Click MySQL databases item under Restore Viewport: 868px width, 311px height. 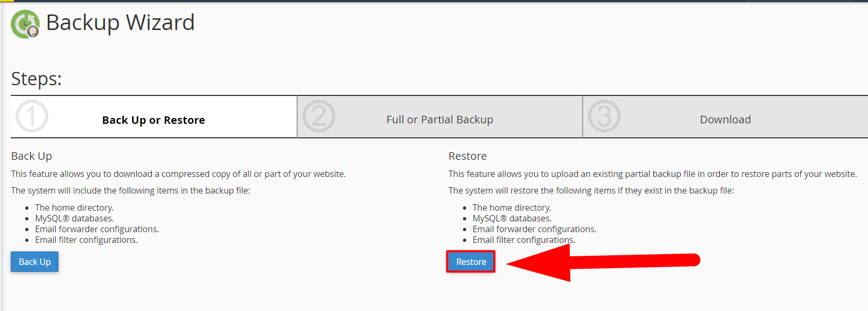point(512,218)
